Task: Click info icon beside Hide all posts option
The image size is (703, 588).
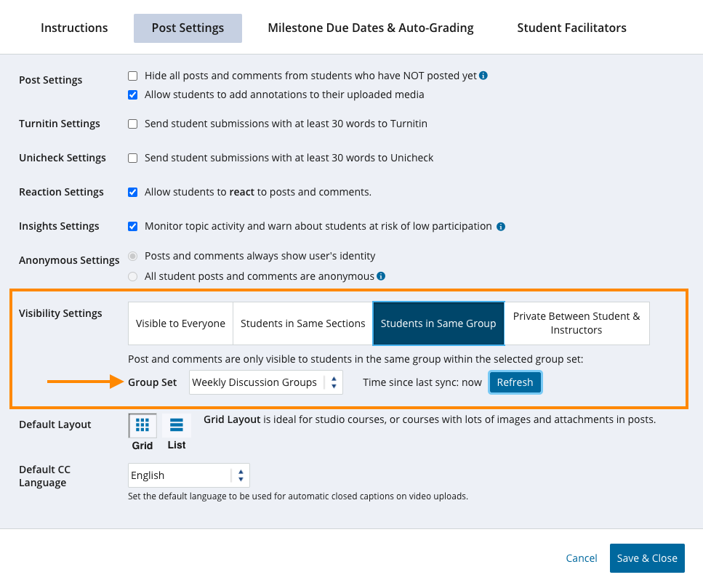Action: tap(483, 76)
